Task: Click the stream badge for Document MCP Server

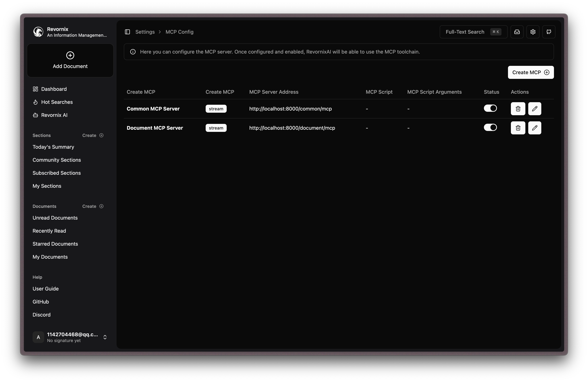Action: pos(216,128)
